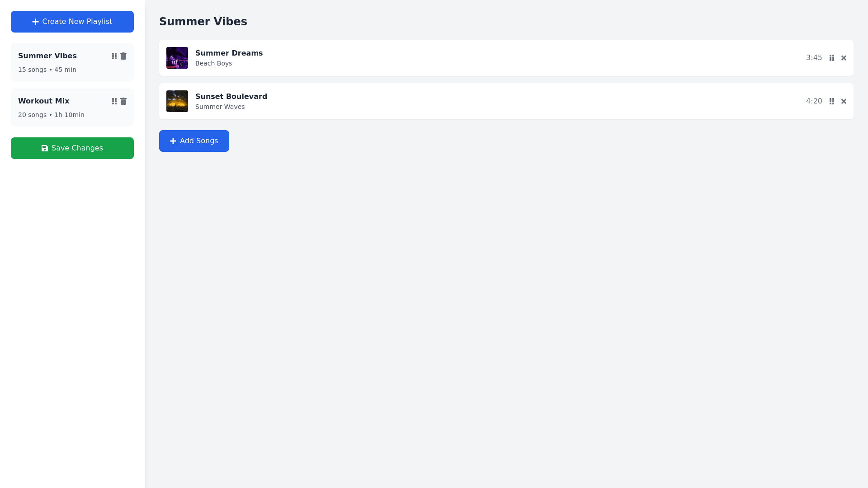Open the Summer Vibes playlist in sidebar
868x488 pixels.
click(x=47, y=56)
